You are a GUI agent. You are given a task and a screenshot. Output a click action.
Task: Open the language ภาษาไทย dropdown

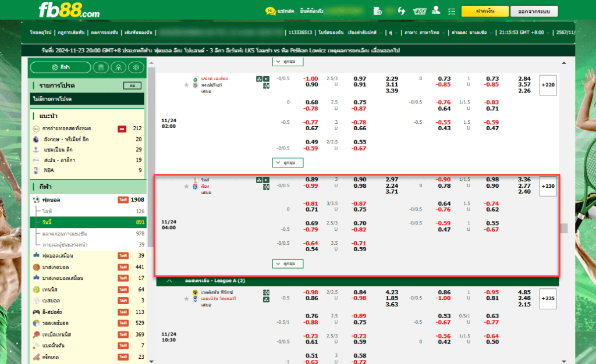[424, 33]
